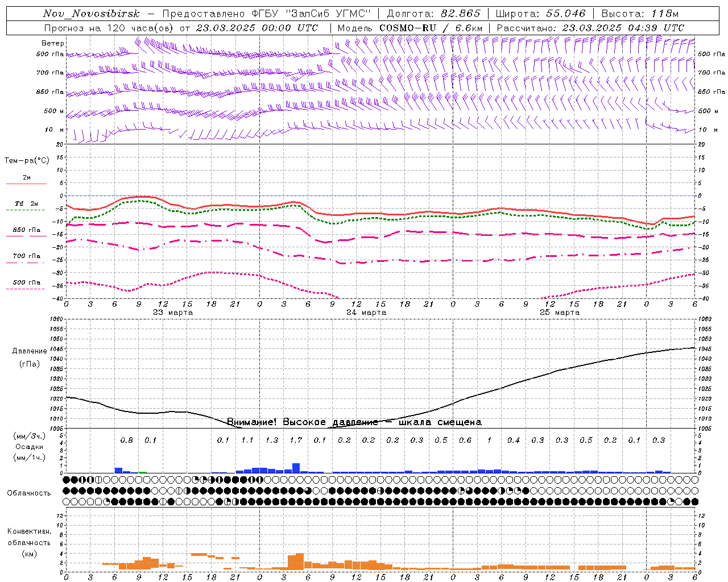Click the small green precipitation bar

tap(143, 472)
